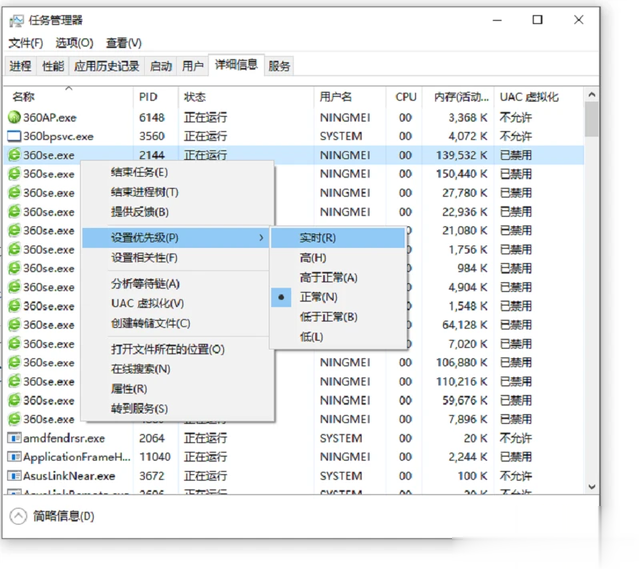
Task: Collapse to 简略信息(D) view
Action: tap(63, 516)
